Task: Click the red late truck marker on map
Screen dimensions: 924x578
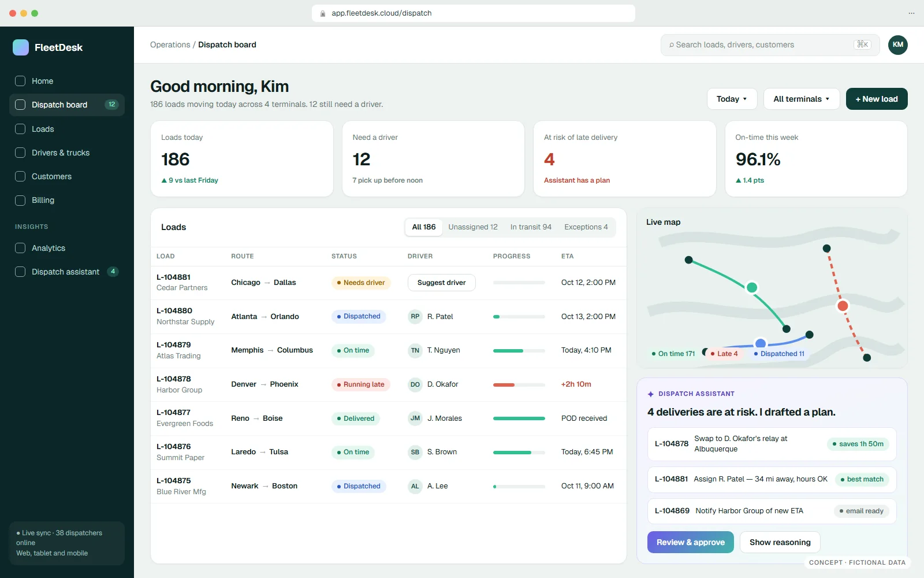Action: pos(843,306)
